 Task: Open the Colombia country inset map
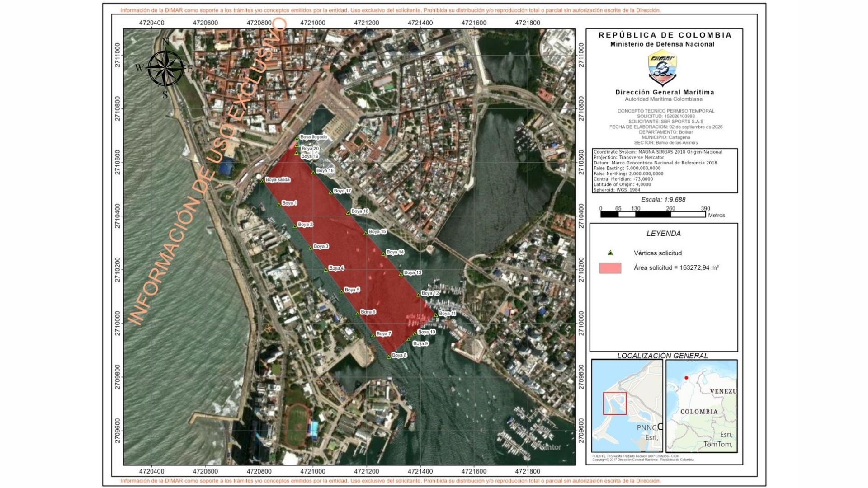click(702, 406)
